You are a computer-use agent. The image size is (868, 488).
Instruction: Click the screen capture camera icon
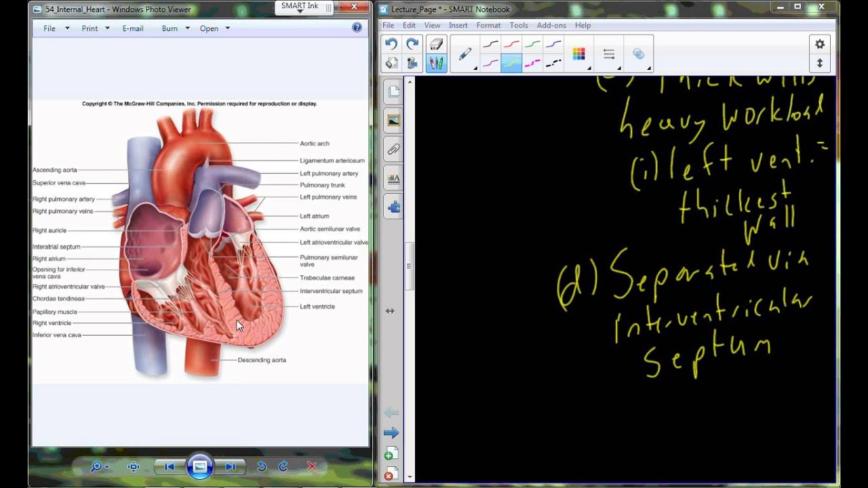point(412,63)
